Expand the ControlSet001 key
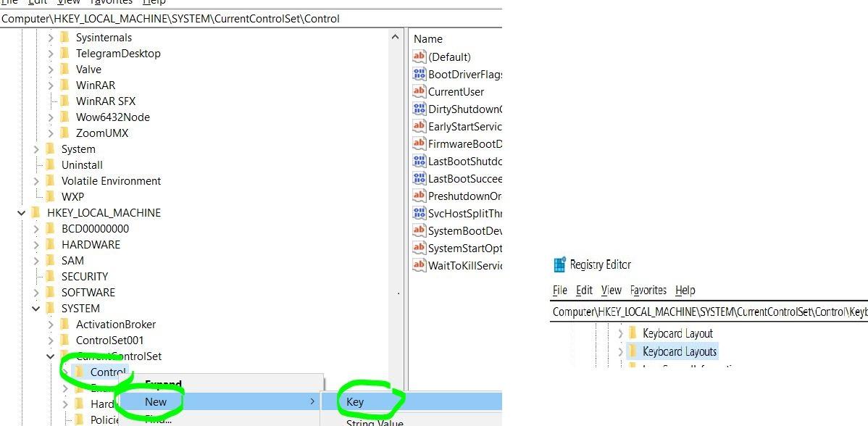The width and height of the screenshot is (868, 426). 51,341
